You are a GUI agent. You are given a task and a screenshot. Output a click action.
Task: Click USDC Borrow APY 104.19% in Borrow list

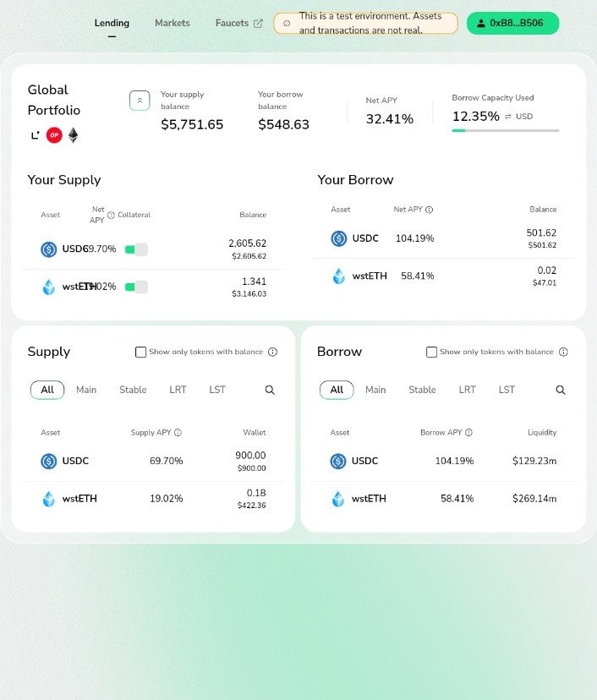455,461
